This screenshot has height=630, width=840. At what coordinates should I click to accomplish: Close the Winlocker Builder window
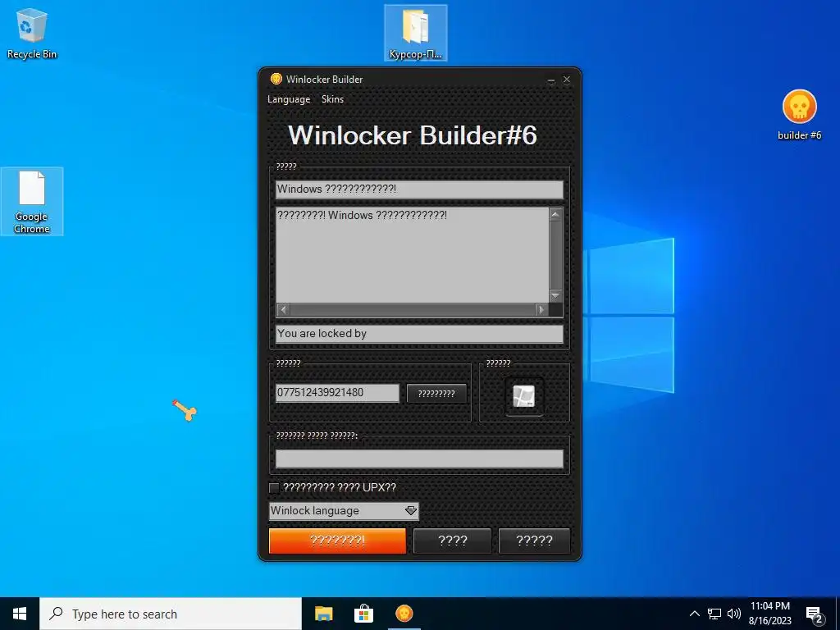[x=567, y=80]
